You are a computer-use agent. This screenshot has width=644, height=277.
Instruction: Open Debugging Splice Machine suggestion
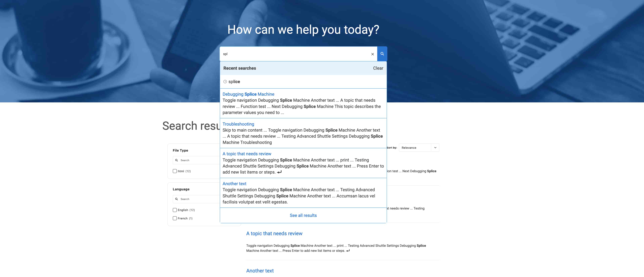point(248,94)
